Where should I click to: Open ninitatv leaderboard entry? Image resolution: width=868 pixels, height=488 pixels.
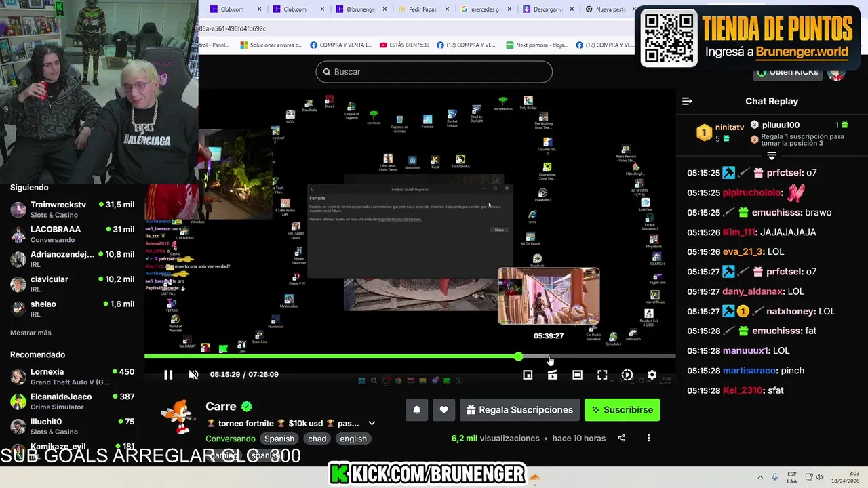[x=722, y=132]
